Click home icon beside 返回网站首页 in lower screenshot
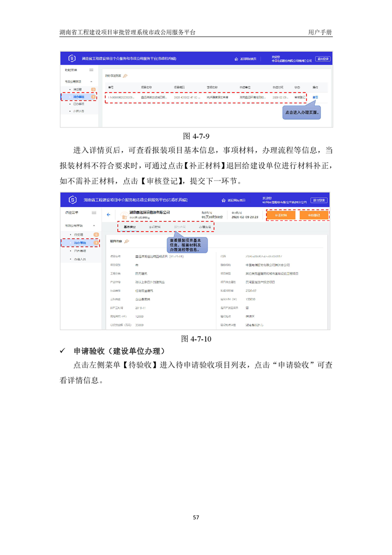Image resolution: width=392 pixels, height=555 pixels. pyautogui.click(x=223, y=200)
